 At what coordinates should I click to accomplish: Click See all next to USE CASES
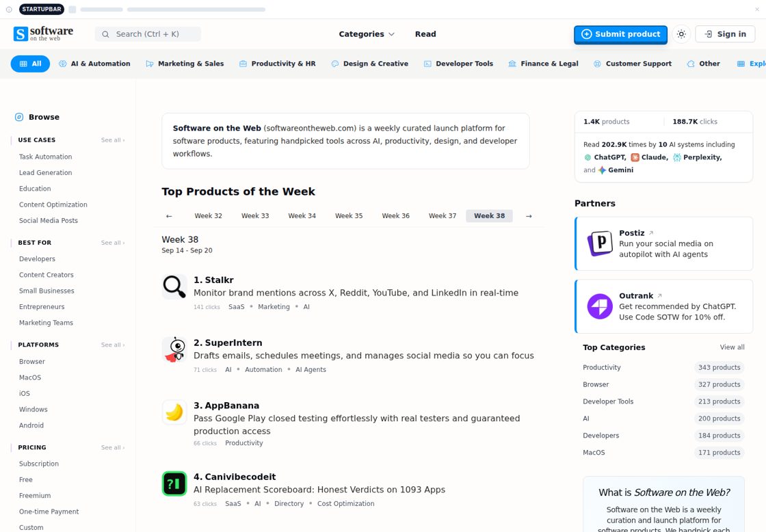[x=113, y=140]
